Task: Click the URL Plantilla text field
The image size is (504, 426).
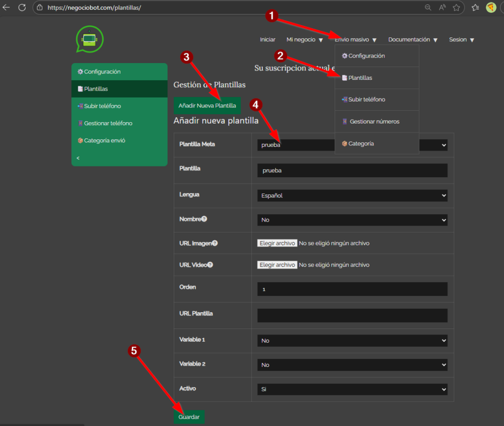Action: pyautogui.click(x=352, y=315)
